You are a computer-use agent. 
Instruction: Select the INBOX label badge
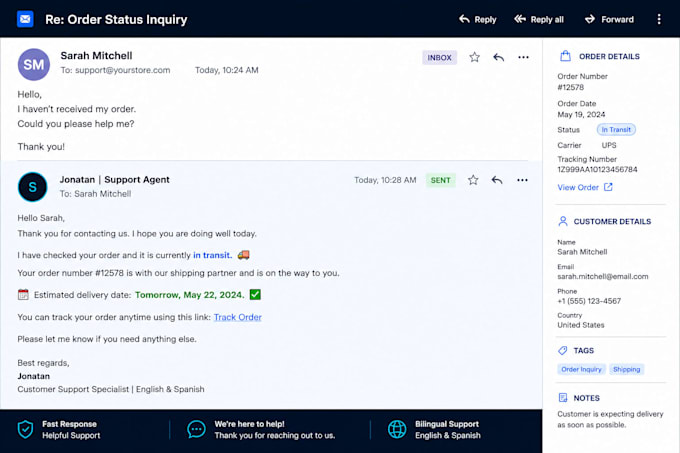pyautogui.click(x=439, y=57)
